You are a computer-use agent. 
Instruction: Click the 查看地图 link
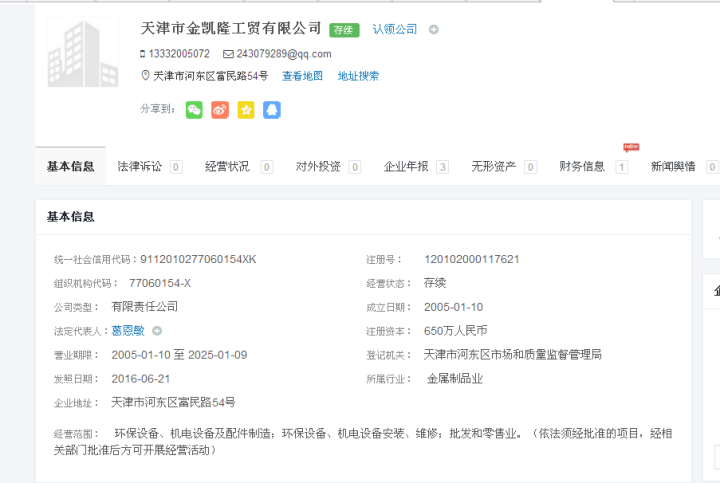(302, 76)
